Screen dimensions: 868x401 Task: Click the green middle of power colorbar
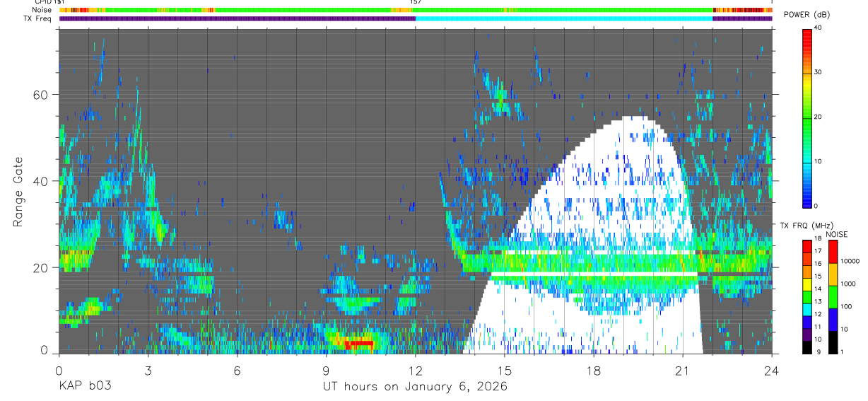807,117
